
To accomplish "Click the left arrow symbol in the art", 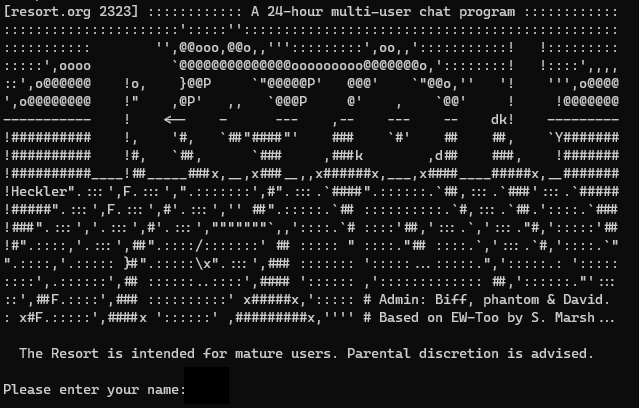I will point(175,119).
